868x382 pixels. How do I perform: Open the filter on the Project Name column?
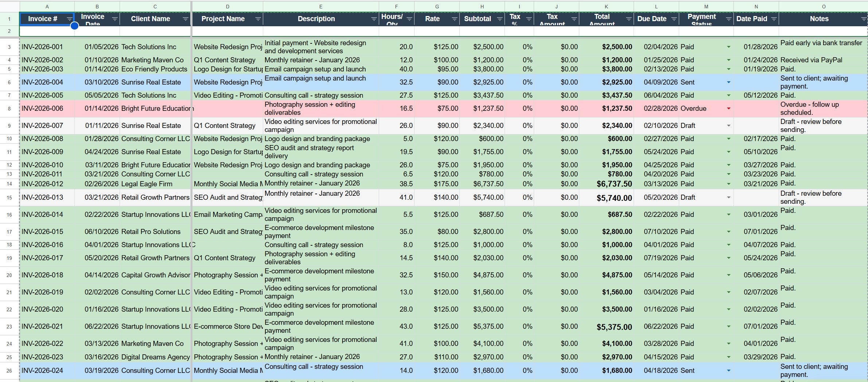tap(258, 19)
